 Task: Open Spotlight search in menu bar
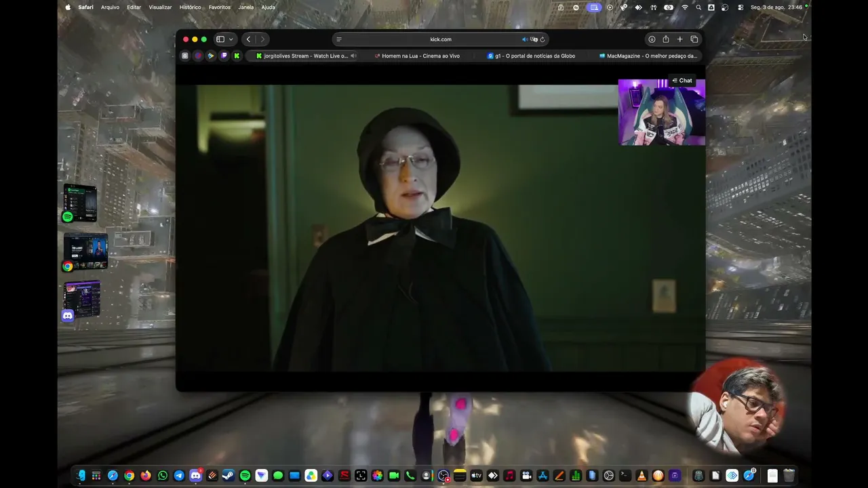698,7
